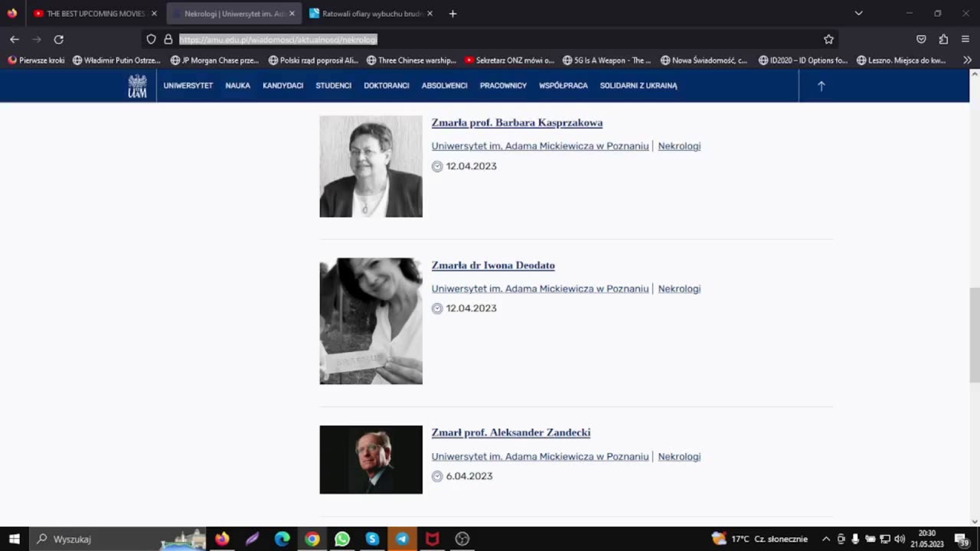Show hidden system tray icons
This screenshot has height=551, width=980.
(x=826, y=539)
